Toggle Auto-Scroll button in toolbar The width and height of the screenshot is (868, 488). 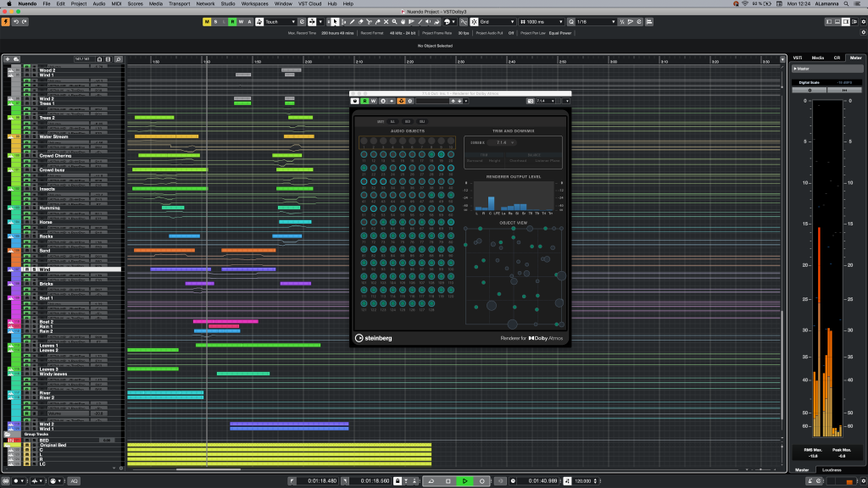coord(312,22)
